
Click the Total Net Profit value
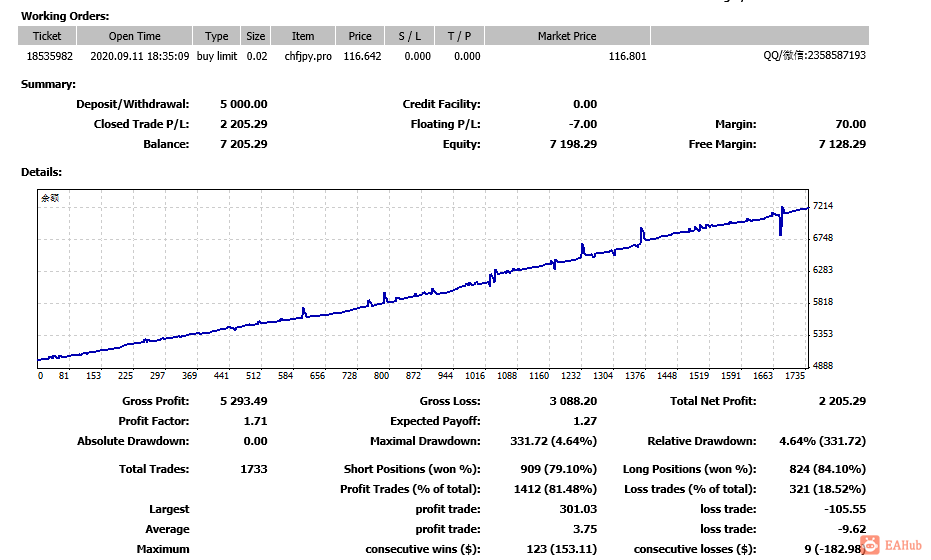pos(842,401)
